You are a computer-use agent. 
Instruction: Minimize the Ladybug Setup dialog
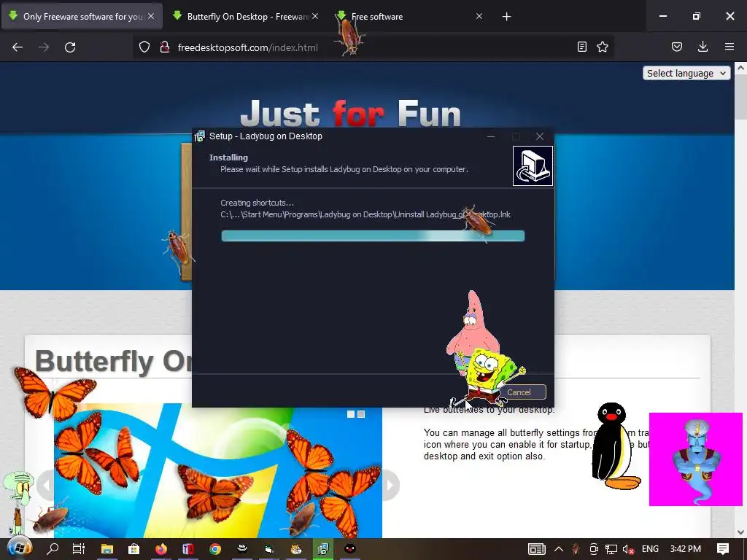coord(491,136)
